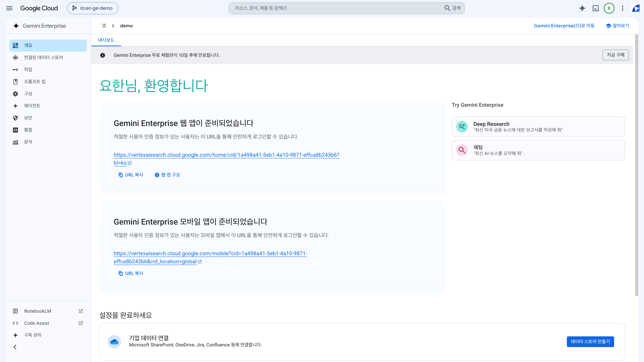This screenshot has height=362, width=644.
Task: Click the 지금 구매 button
Action: click(615, 55)
